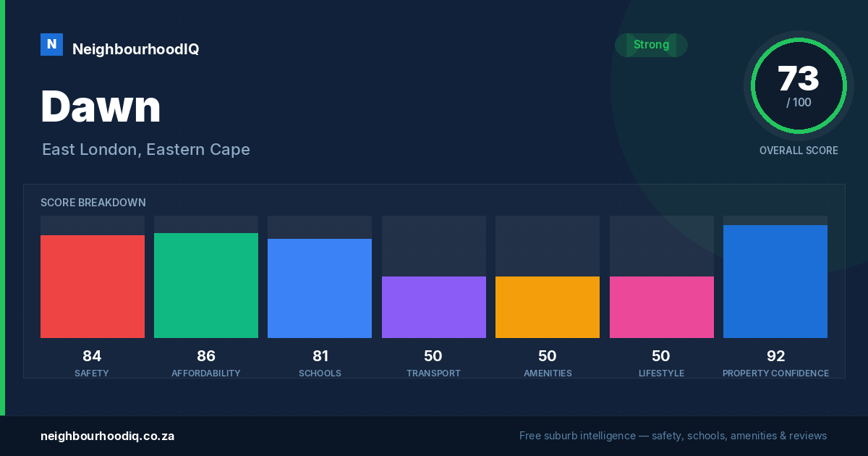Select the orange Amenities score bar
This screenshot has width=868, height=456.
[x=548, y=307]
